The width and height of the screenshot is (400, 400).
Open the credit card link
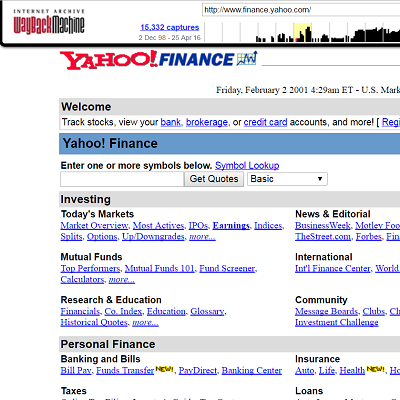pyautogui.click(x=265, y=122)
